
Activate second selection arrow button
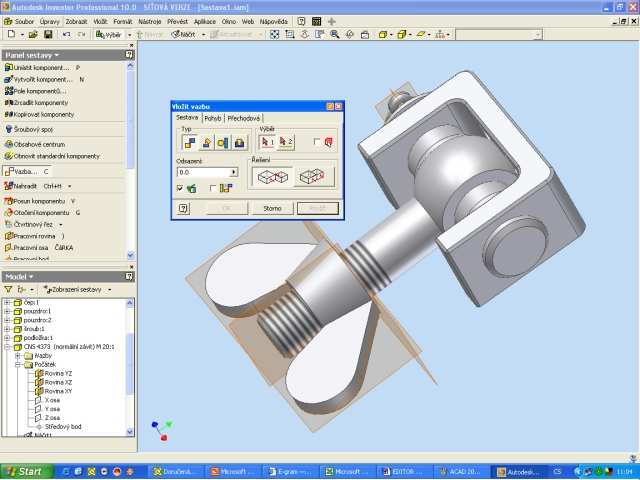click(x=286, y=143)
